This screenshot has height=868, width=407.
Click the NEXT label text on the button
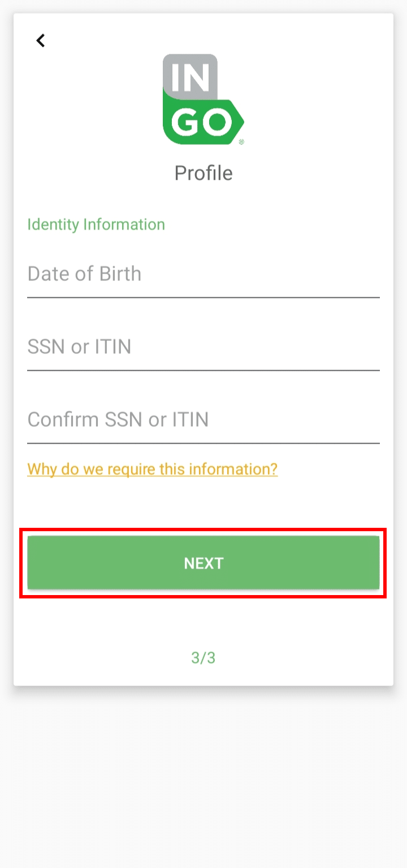tap(203, 563)
